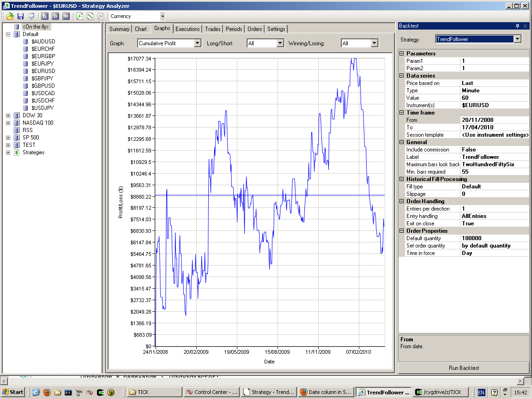
Task: Open the Graph type dropdown
Action: tap(197, 43)
